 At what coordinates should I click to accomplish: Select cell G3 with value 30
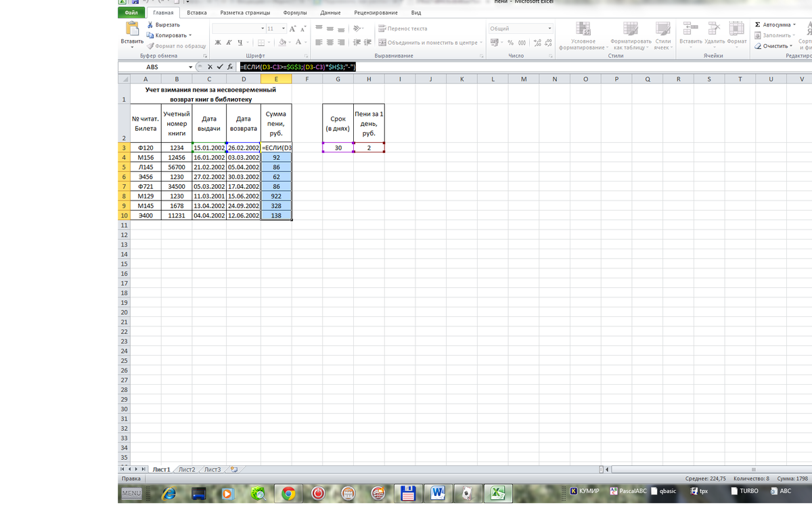point(338,148)
